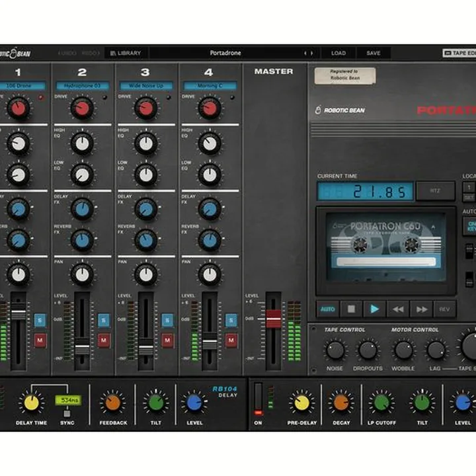Click the motor WOBBLE knob

pyautogui.click(x=403, y=350)
